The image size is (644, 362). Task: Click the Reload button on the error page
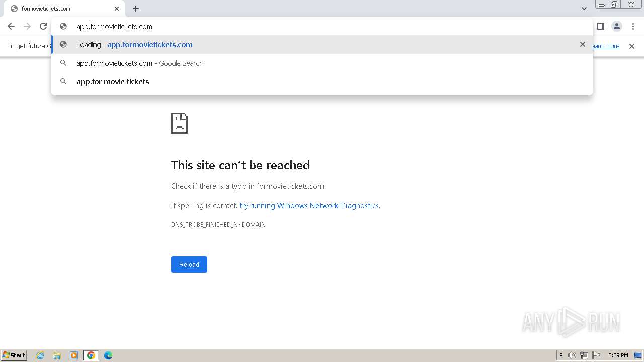pos(189,264)
